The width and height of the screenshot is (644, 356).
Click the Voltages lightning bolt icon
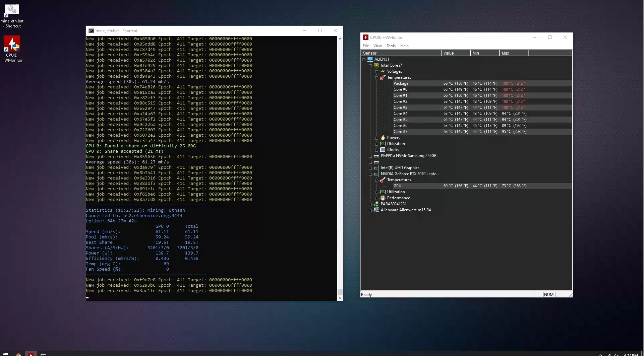(x=383, y=71)
